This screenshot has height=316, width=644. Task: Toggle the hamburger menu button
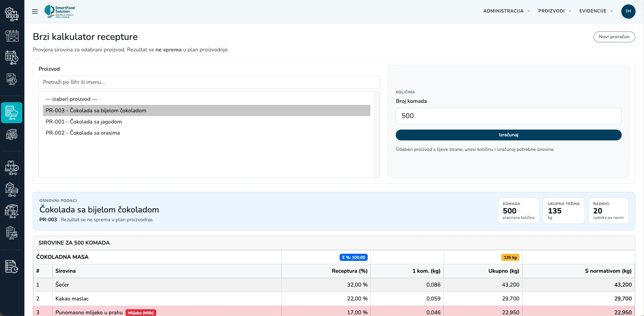[x=35, y=12]
